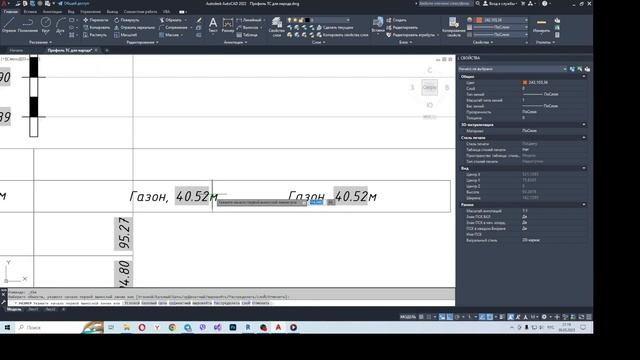Viewport: 640px width, 360px height.
Task: Click the color swatch in Properties Цвет row
Action: (x=524, y=82)
